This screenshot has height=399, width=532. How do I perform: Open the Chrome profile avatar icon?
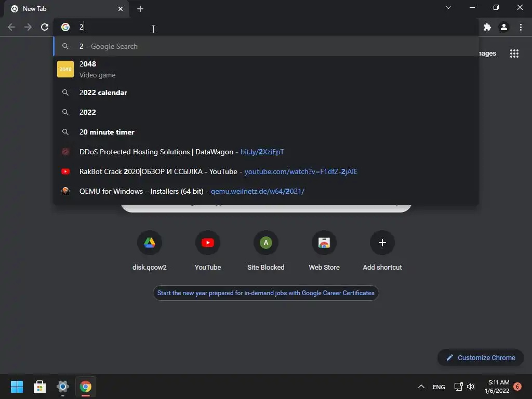click(504, 27)
